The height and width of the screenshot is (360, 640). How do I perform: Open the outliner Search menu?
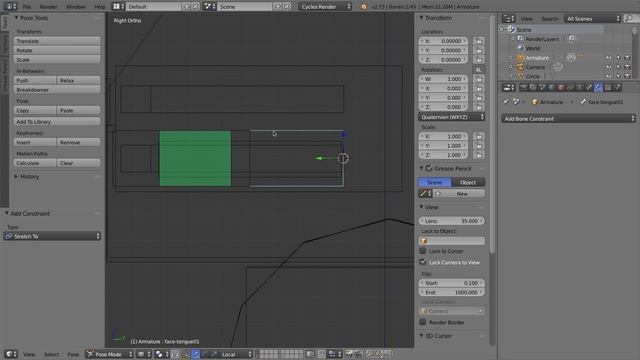click(549, 18)
